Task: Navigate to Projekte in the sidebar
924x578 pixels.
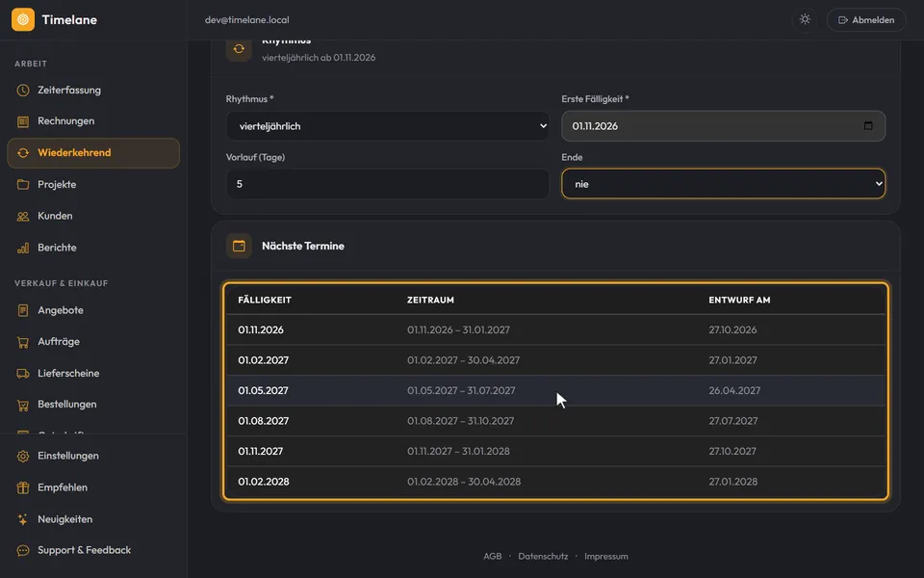Action: (x=93, y=185)
